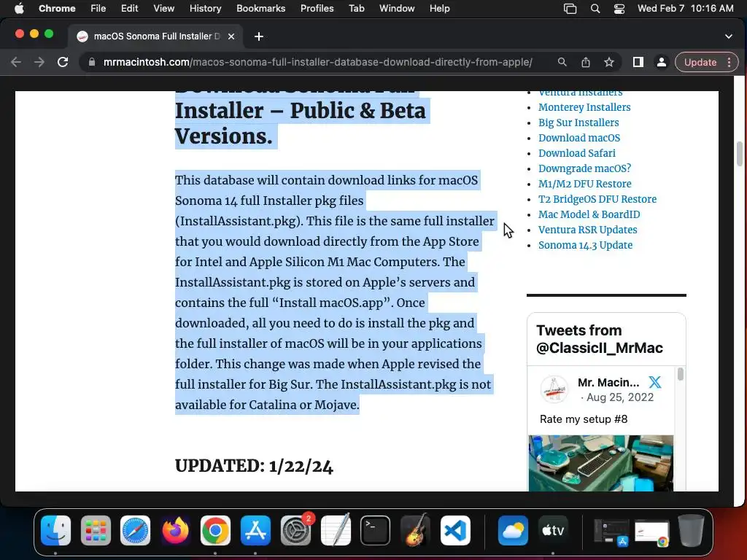The image size is (747, 560).
Task: Open the Ventura RSR Updates link
Action: [588, 230]
